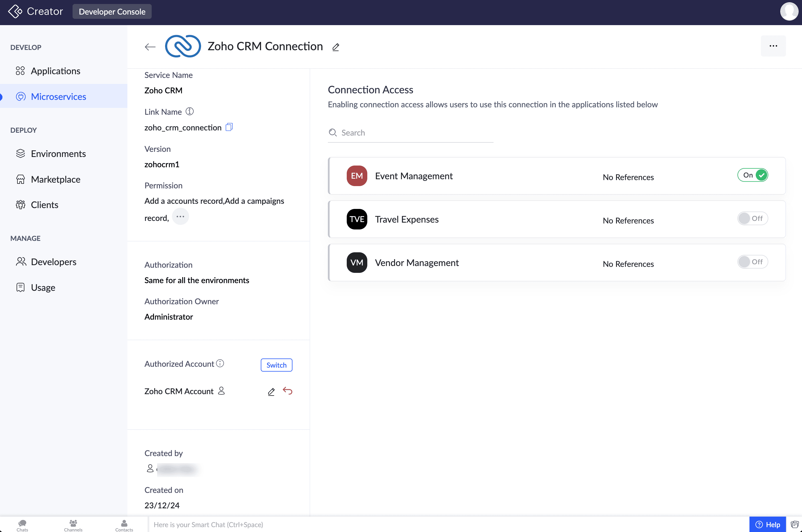
Task: Turn off Event Management connection access
Action: [752, 175]
